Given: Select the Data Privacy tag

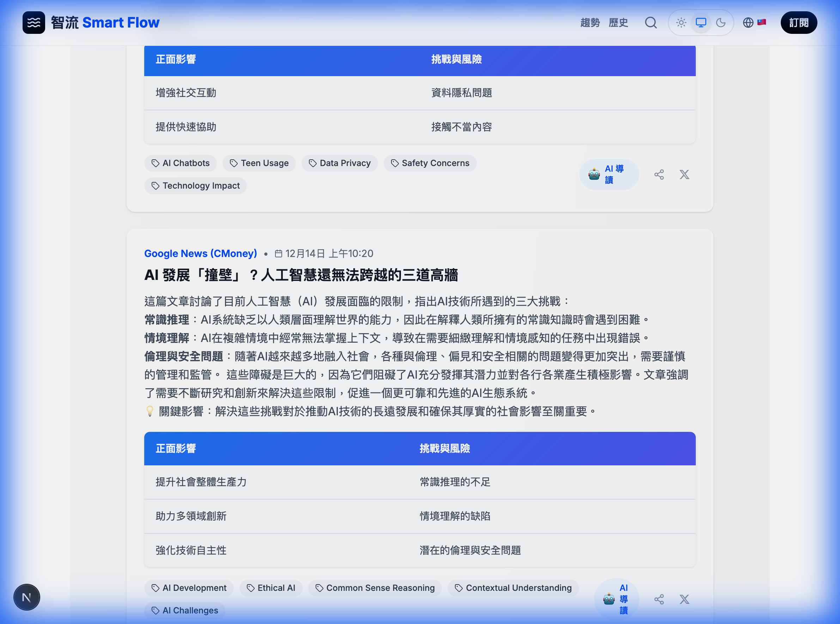Looking at the screenshot, I should pos(339,163).
